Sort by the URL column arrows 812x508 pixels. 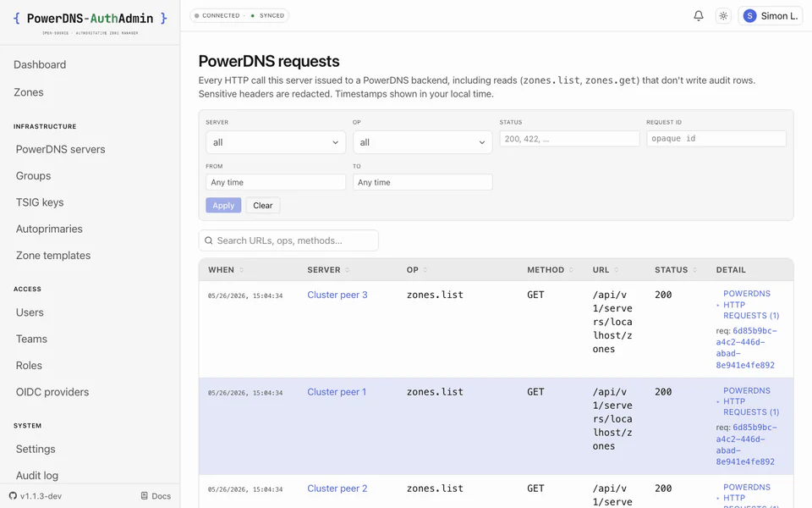617,270
